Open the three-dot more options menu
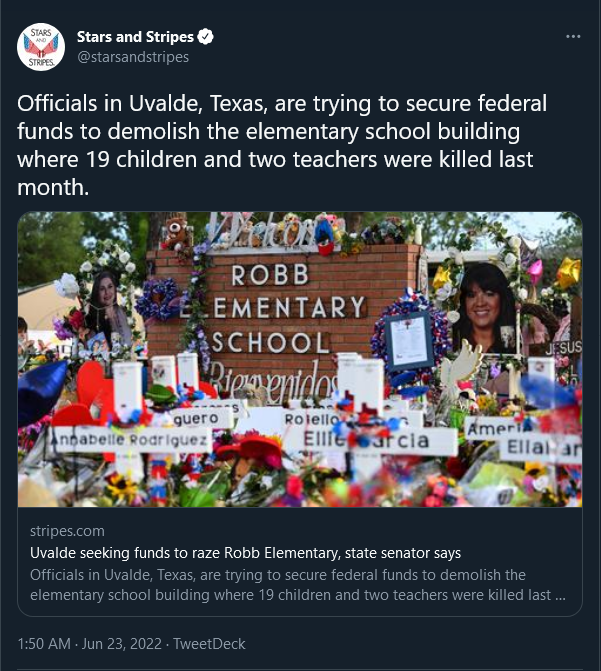The height and width of the screenshot is (671, 601). point(573,37)
